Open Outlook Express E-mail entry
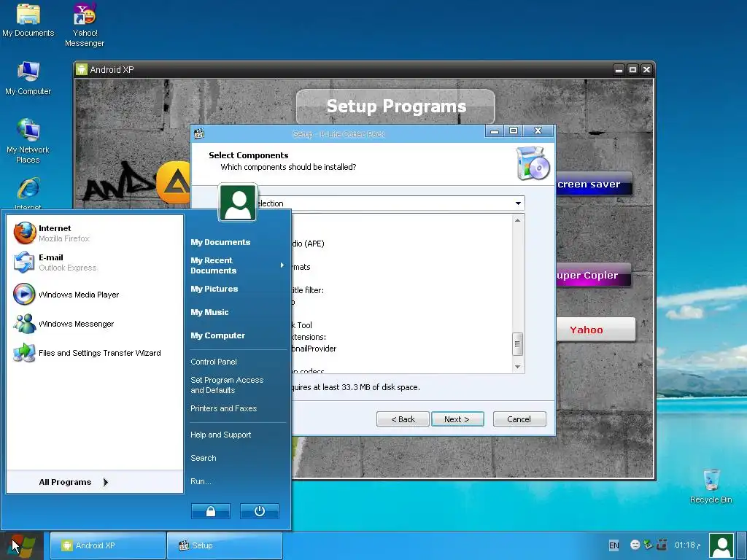Screen dimensions: 747x560 point(55,262)
